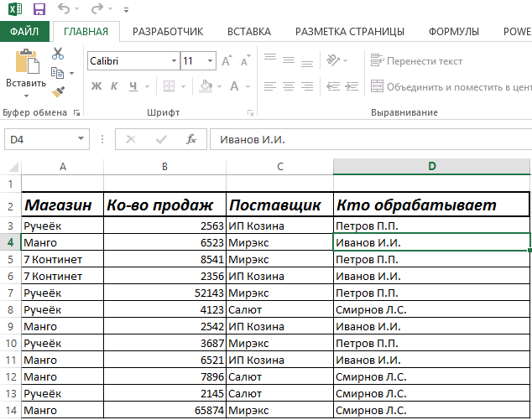Select column D header
The height and width of the screenshot is (420, 532).
(x=431, y=167)
